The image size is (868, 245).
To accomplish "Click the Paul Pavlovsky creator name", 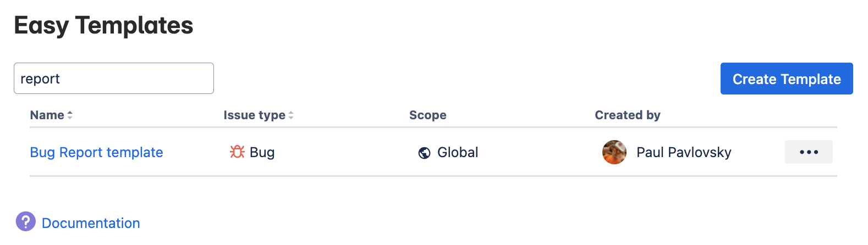I will (x=684, y=153).
